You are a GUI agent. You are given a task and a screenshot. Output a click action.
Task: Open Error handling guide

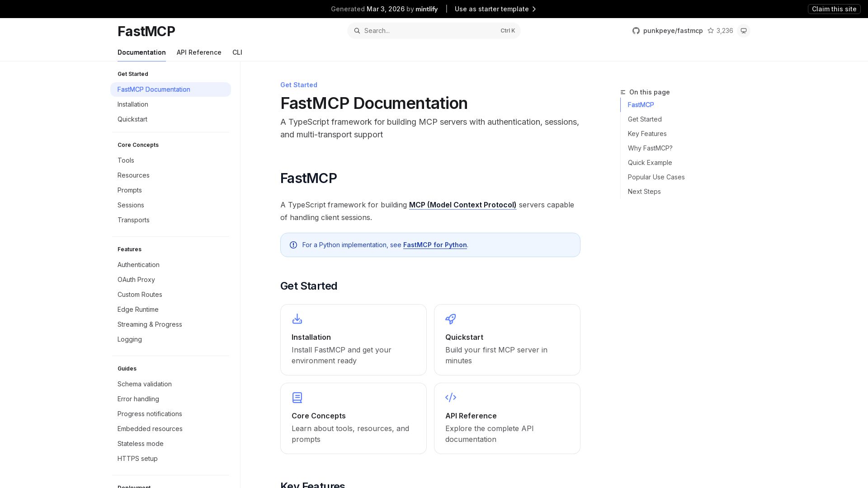coord(170,399)
